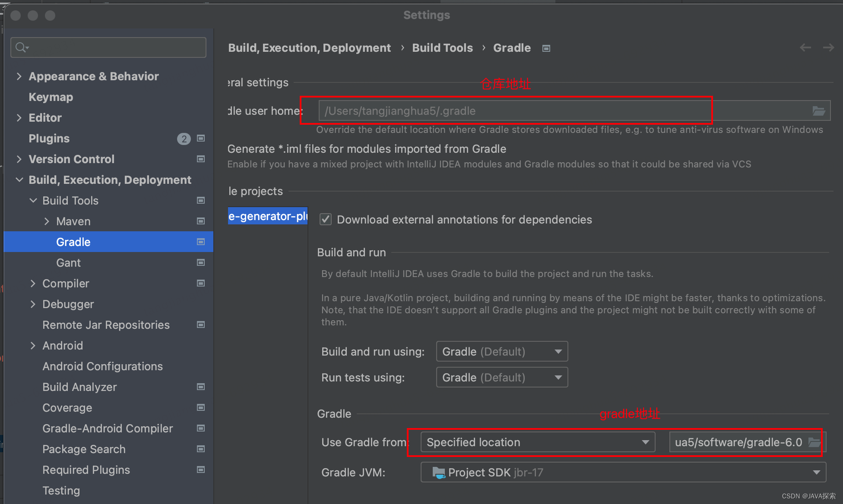Click the forward navigation arrow

coord(828,47)
